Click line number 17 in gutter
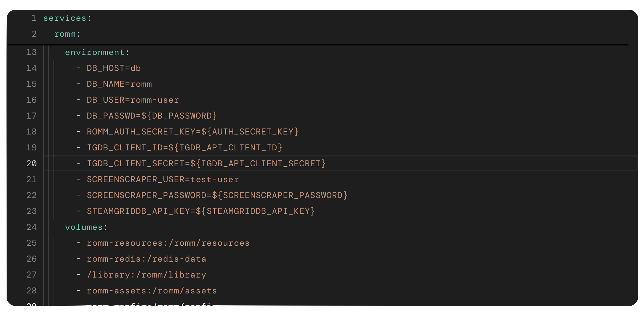The width and height of the screenshot is (644, 313). tap(31, 116)
